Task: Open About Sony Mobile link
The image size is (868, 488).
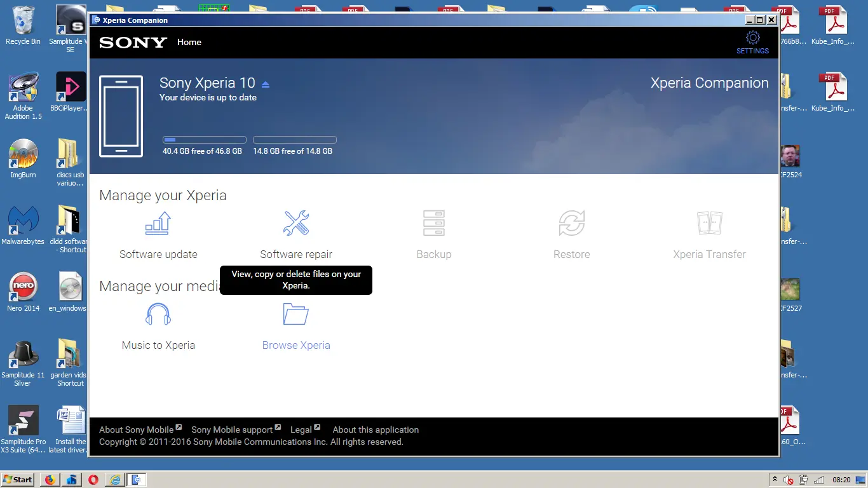Action: (137, 430)
